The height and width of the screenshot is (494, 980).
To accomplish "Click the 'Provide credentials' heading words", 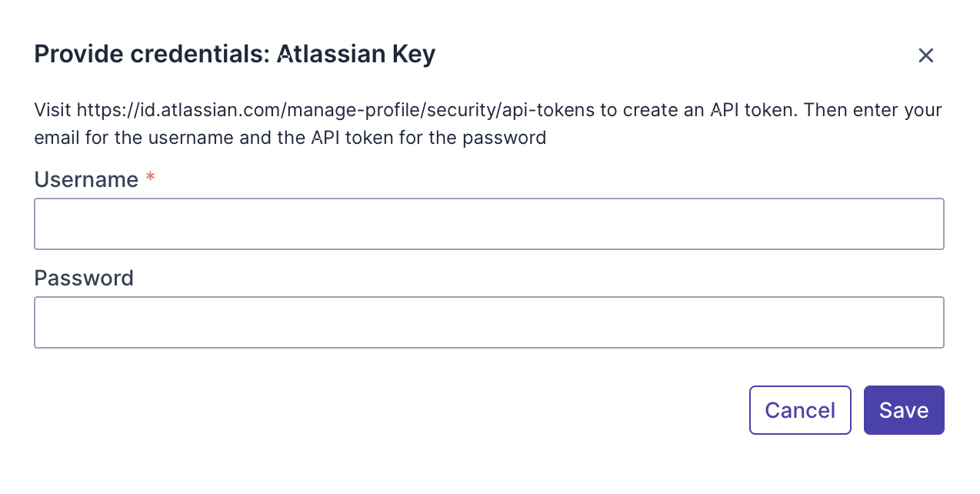I will point(151,55).
